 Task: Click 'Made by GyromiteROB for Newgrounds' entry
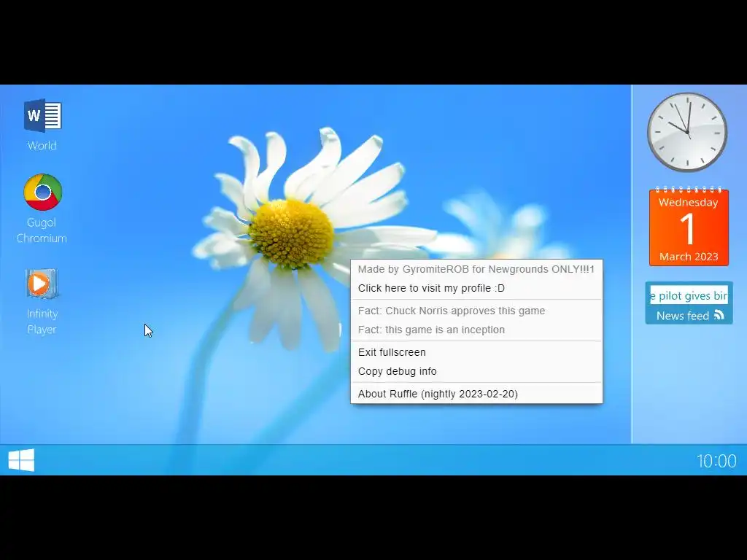pyautogui.click(x=476, y=270)
